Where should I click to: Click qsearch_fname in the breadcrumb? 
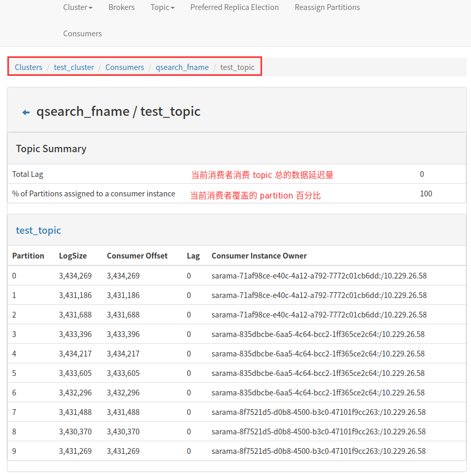(182, 67)
